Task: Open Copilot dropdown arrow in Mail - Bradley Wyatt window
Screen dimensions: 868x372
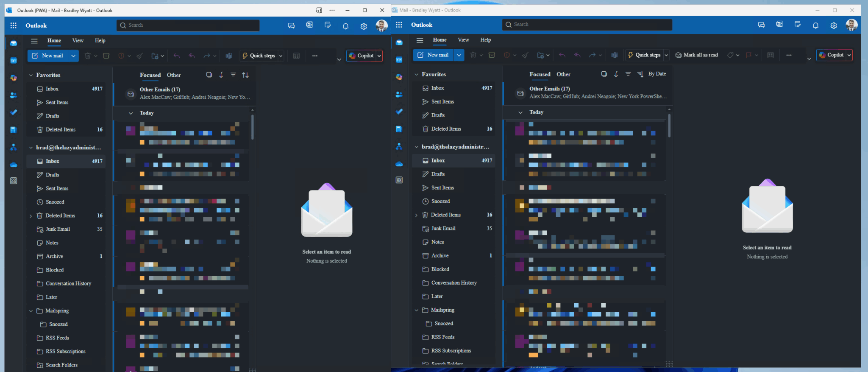Action: tap(849, 55)
